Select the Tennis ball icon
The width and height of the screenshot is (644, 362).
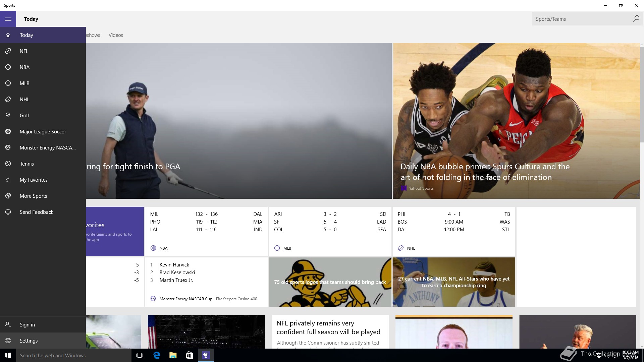[8, 164]
